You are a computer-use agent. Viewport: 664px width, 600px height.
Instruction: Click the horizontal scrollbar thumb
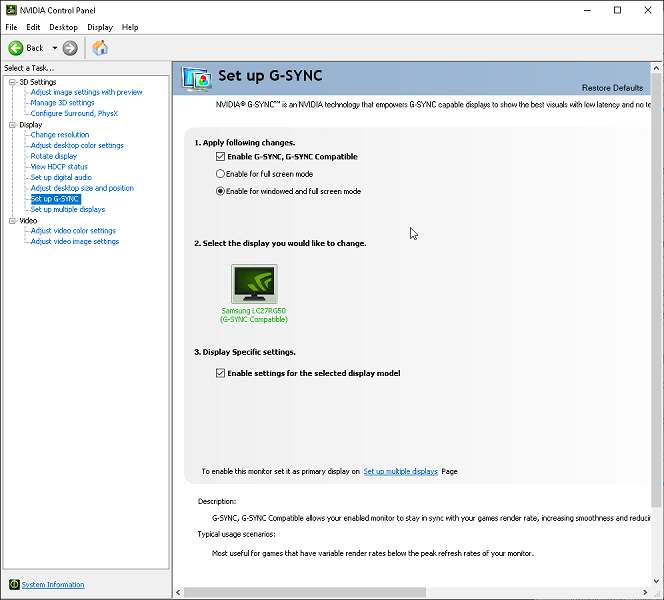pos(305,592)
